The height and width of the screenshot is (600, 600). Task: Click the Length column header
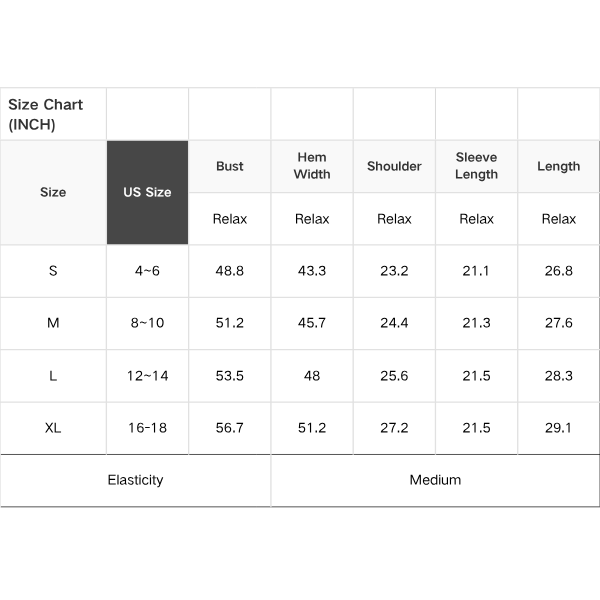tap(559, 166)
